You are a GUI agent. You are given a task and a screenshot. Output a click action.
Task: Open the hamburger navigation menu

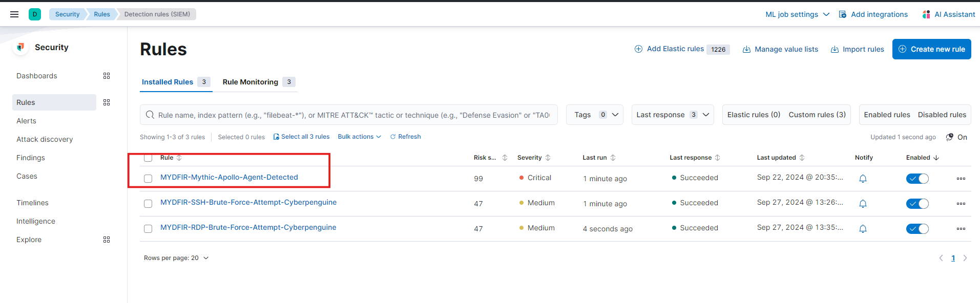pos(14,14)
